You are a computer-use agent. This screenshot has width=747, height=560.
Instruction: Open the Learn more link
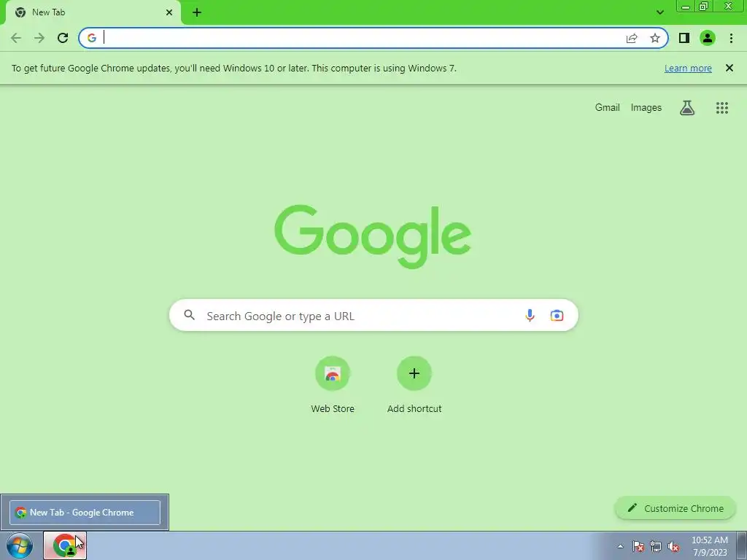[688, 68]
